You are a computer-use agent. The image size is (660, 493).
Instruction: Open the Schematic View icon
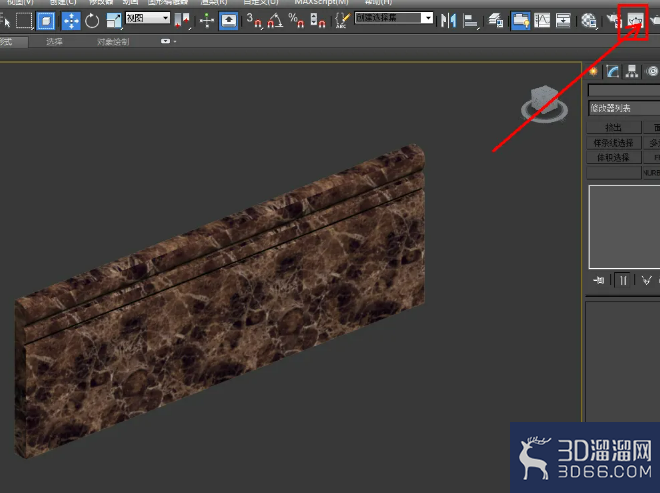point(563,20)
